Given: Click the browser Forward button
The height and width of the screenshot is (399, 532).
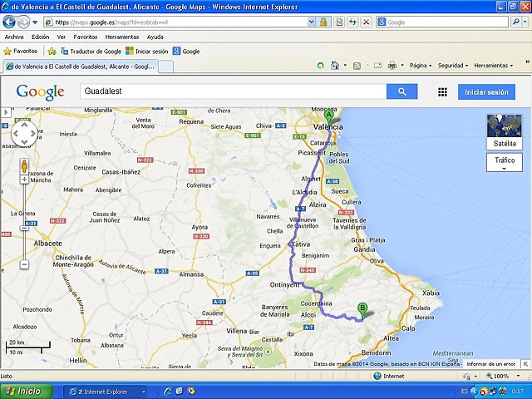Looking at the screenshot, I should pyautogui.click(x=23, y=22).
